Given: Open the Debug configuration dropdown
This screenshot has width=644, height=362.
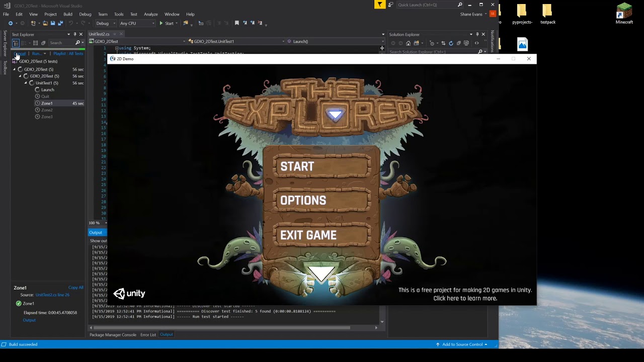Looking at the screenshot, I should coord(115,23).
